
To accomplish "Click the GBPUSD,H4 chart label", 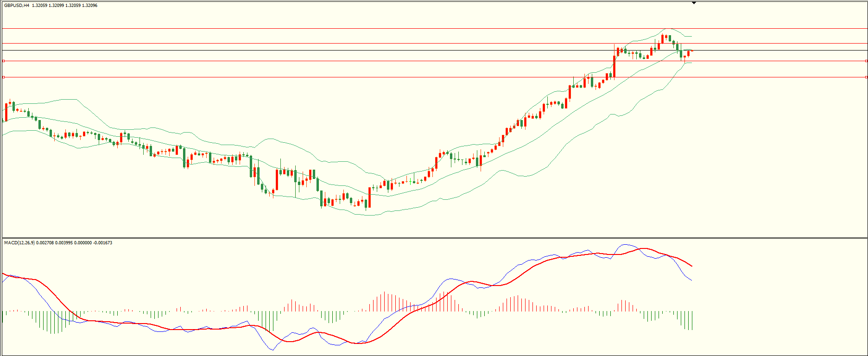I will coord(17,6).
